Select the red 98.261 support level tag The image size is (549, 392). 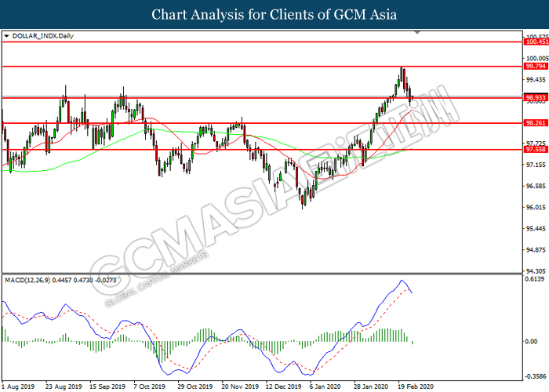click(x=536, y=123)
